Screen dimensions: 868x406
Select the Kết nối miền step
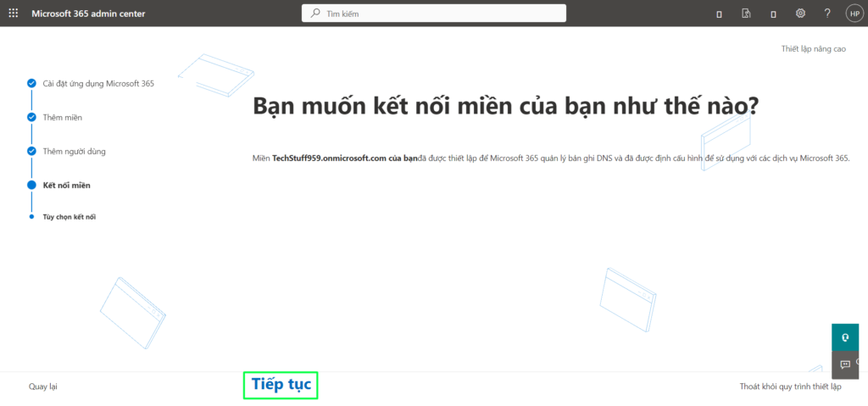[66, 185]
